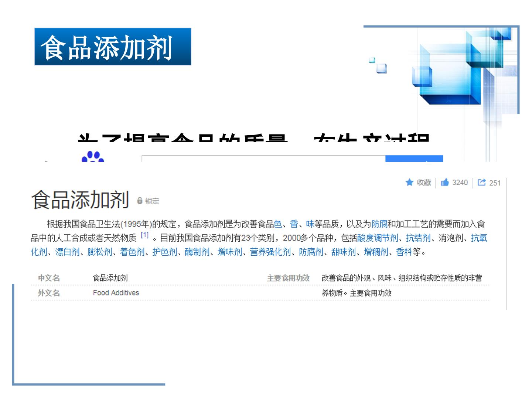Open the 增稠剂 link
532x399 pixels.
point(376,252)
